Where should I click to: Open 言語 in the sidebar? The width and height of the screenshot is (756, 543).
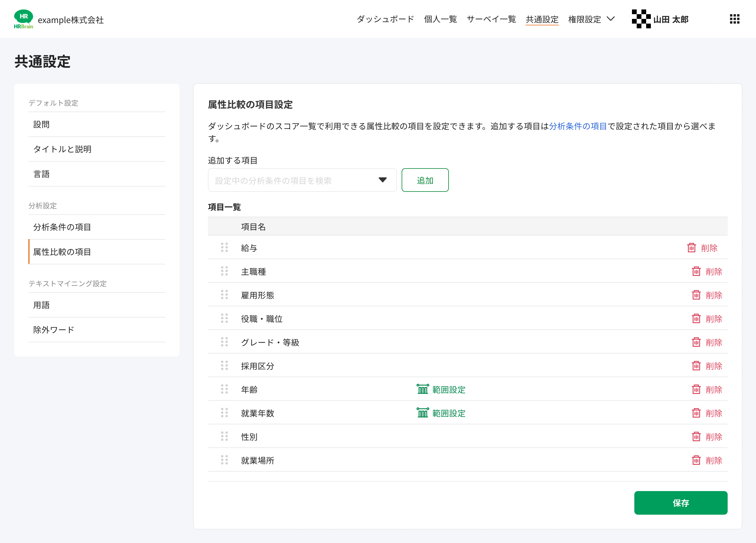[x=97, y=174]
